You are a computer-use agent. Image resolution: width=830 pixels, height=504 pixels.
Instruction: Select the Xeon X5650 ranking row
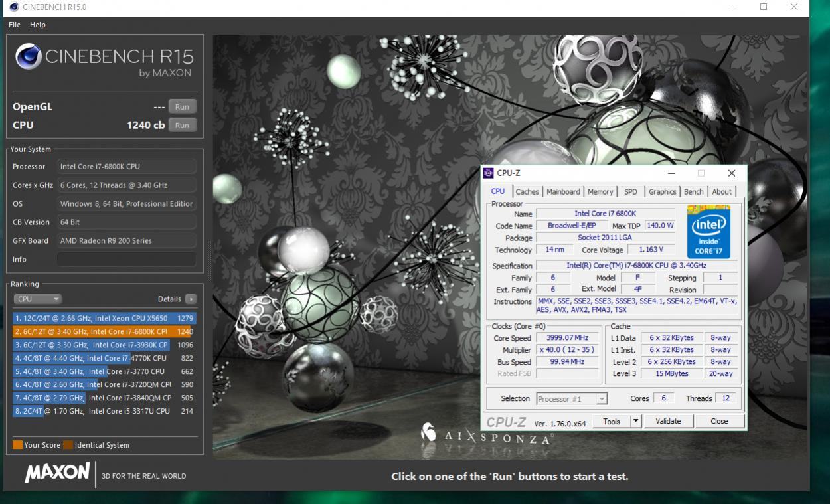104,319
